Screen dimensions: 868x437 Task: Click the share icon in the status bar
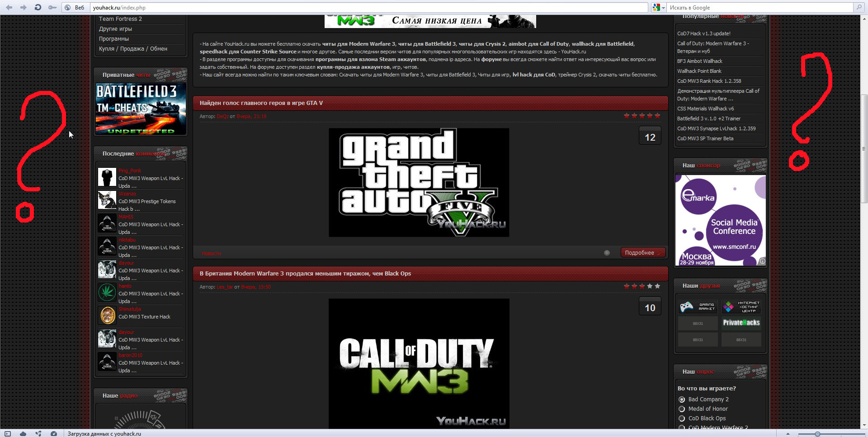(x=38, y=433)
